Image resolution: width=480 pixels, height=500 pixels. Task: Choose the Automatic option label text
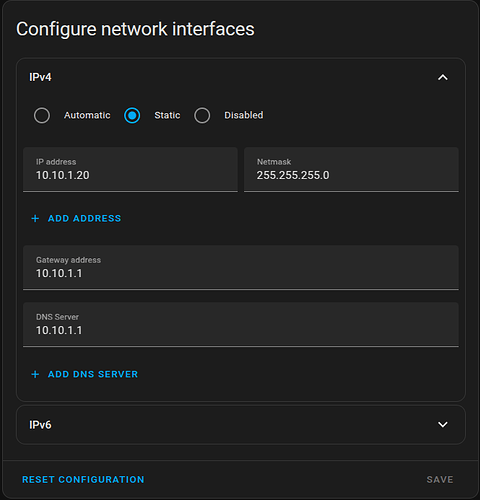(x=87, y=115)
